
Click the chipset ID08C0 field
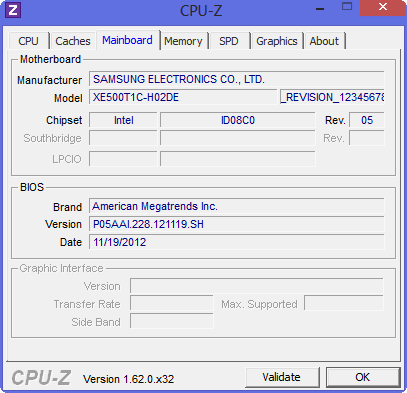pos(238,120)
